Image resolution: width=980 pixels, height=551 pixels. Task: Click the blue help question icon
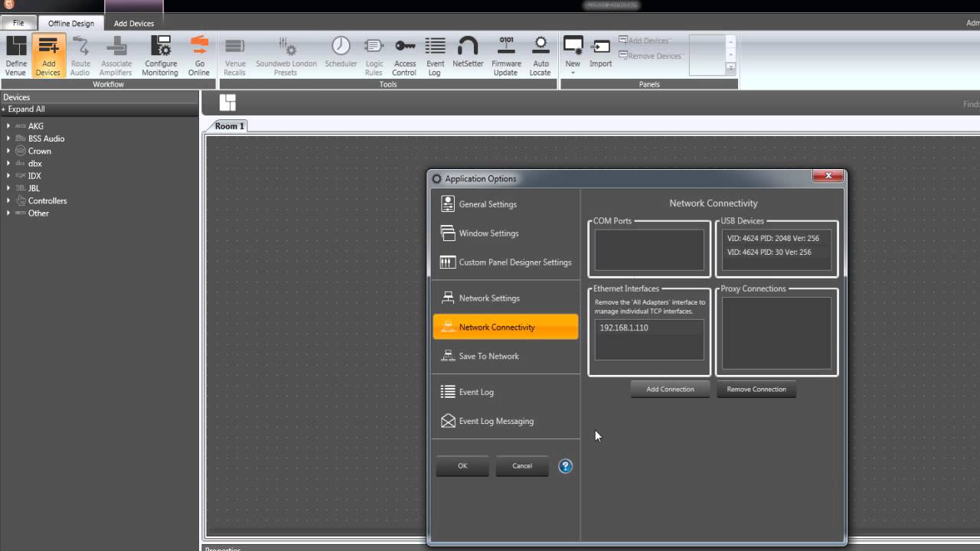566,466
